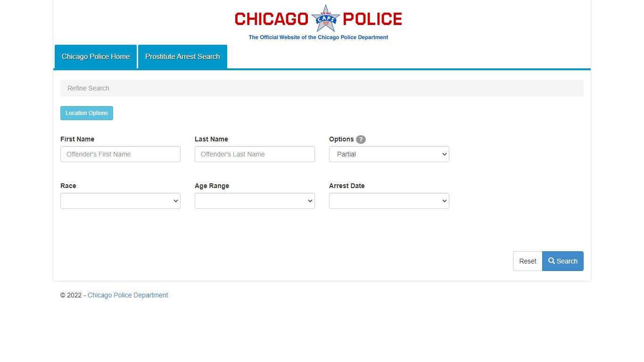Click the Options help question-mark icon
The image size is (644, 362).
pos(361,140)
